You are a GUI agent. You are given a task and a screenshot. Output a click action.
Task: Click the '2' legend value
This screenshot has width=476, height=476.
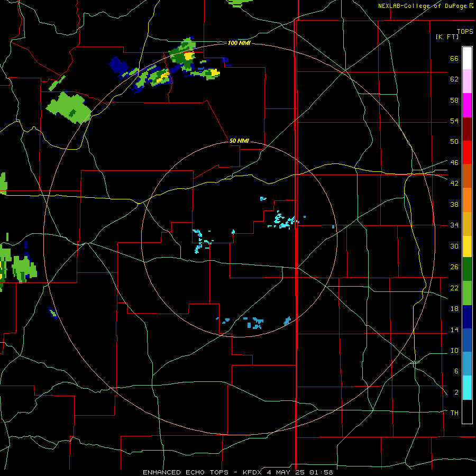pyautogui.click(x=456, y=392)
